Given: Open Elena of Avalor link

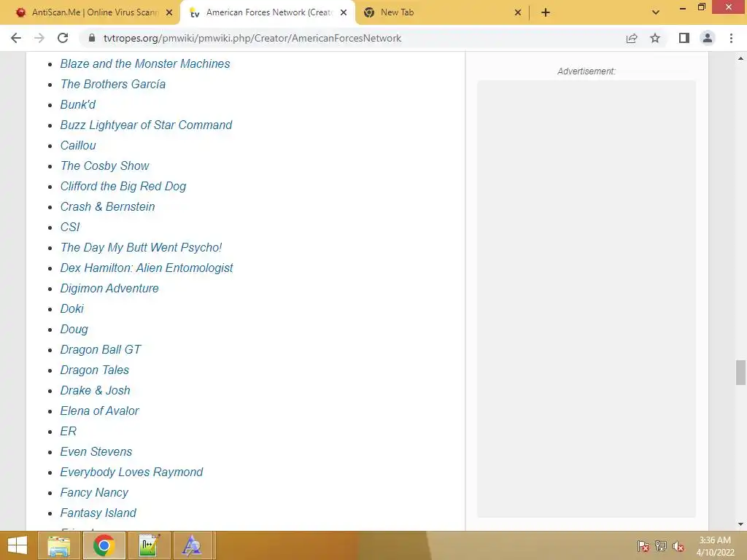Looking at the screenshot, I should click(99, 411).
